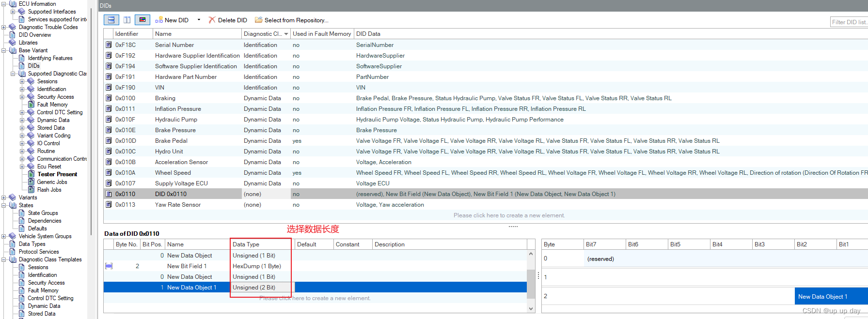Viewport: 868px width, 319px height.
Task: Open DID Overview in tree
Action: [34, 35]
